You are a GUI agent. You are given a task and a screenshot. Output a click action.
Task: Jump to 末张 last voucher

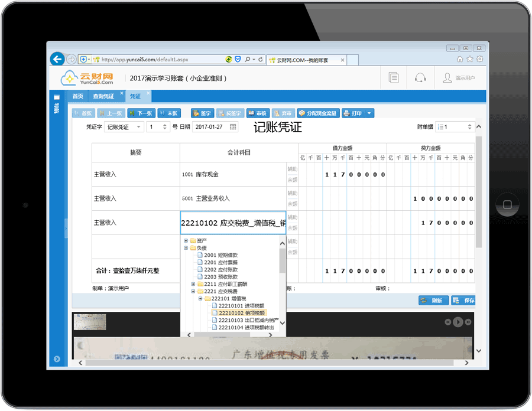tap(169, 113)
